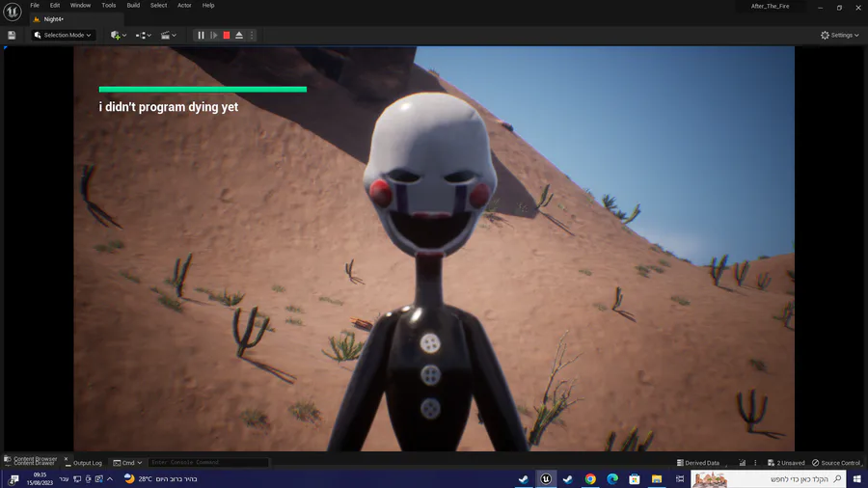Open the quick add content dropdown

[x=119, y=36]
